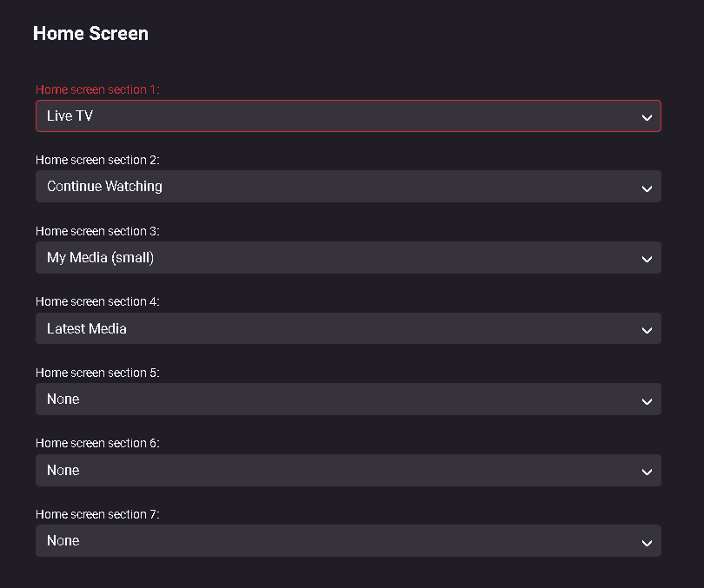Click the chevron arrow in section 5 dropdown
704x588 pixels.
[x=646, y=400]
